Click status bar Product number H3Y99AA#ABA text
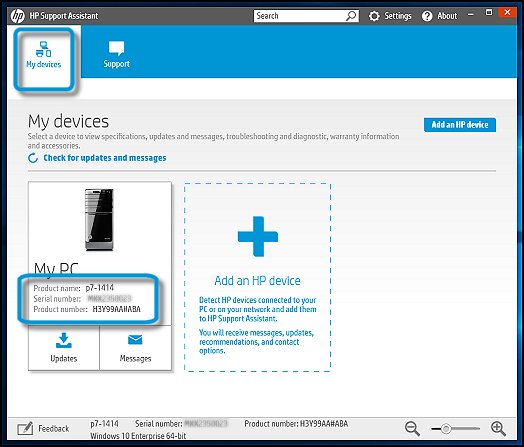 [296, 424]
